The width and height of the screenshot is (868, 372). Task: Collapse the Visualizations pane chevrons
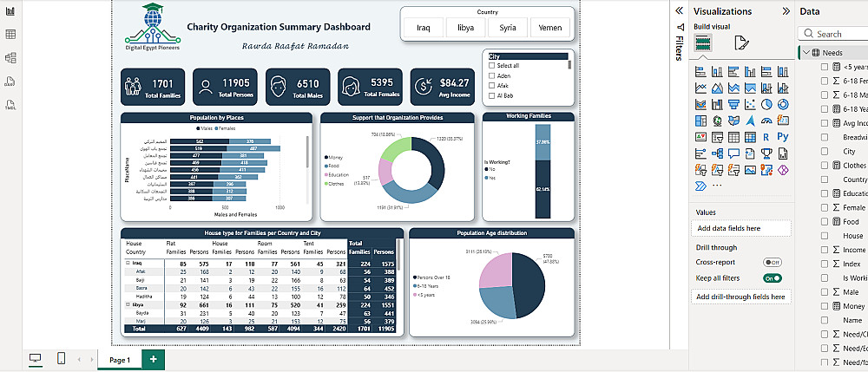tap(786, 11)
